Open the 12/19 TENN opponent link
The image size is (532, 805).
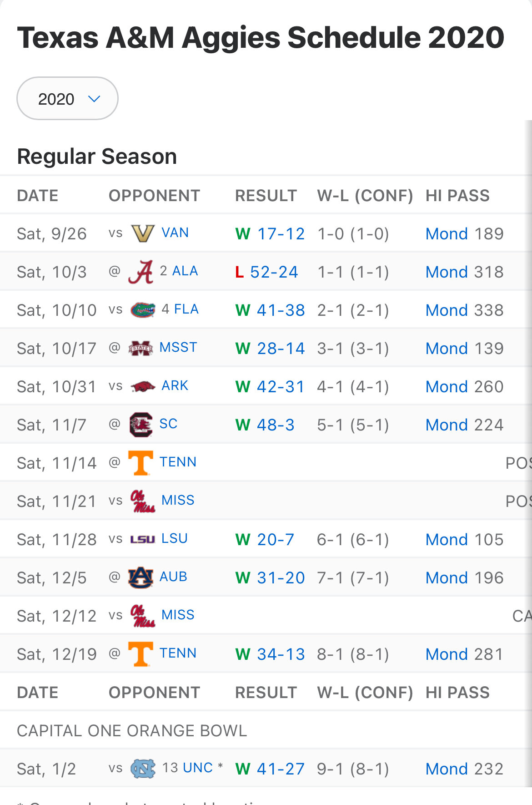(x=178, y=653)
